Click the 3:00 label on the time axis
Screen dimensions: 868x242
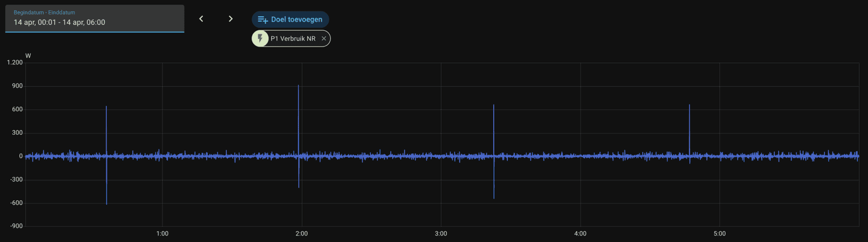441,234
